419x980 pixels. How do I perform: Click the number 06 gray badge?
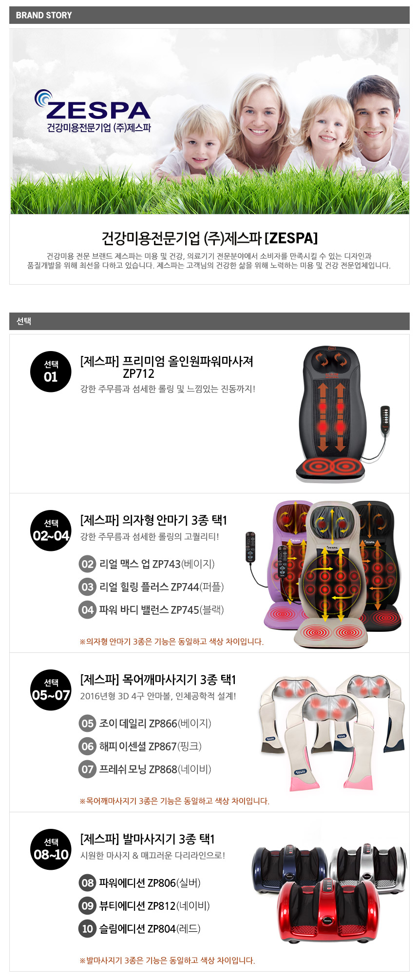tap(87, 746)
